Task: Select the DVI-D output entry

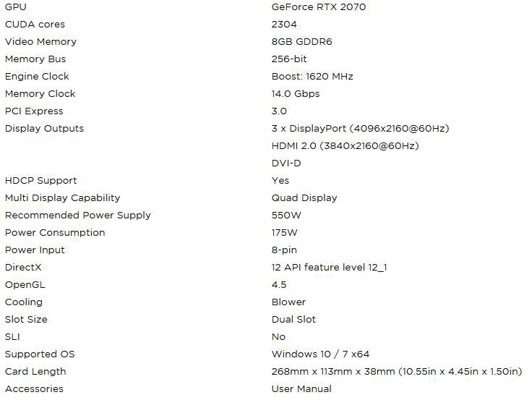Action: click(286, 163)
